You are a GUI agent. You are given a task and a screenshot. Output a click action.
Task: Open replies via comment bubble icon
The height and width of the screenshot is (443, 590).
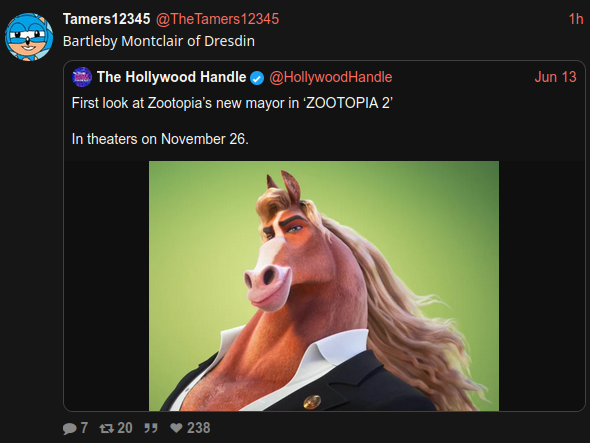click(70, 428)
